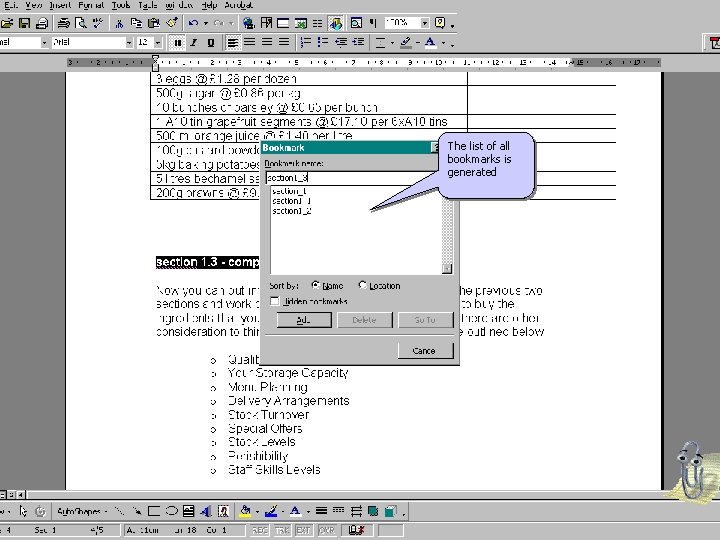Click the Go To button

[x=425, y=320]
